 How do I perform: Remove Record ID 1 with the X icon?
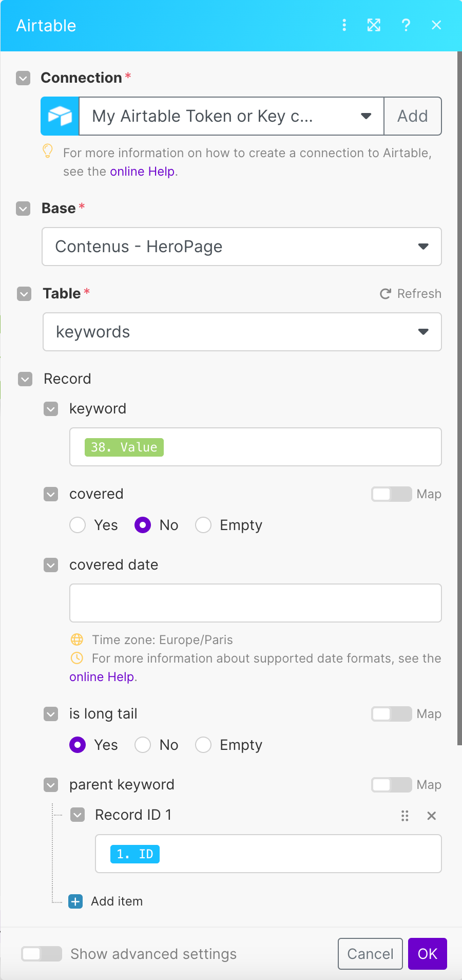(x=432, y=816)
